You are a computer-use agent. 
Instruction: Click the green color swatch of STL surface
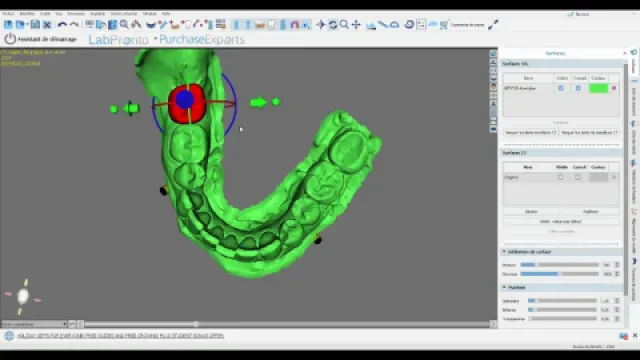[598, 88]
